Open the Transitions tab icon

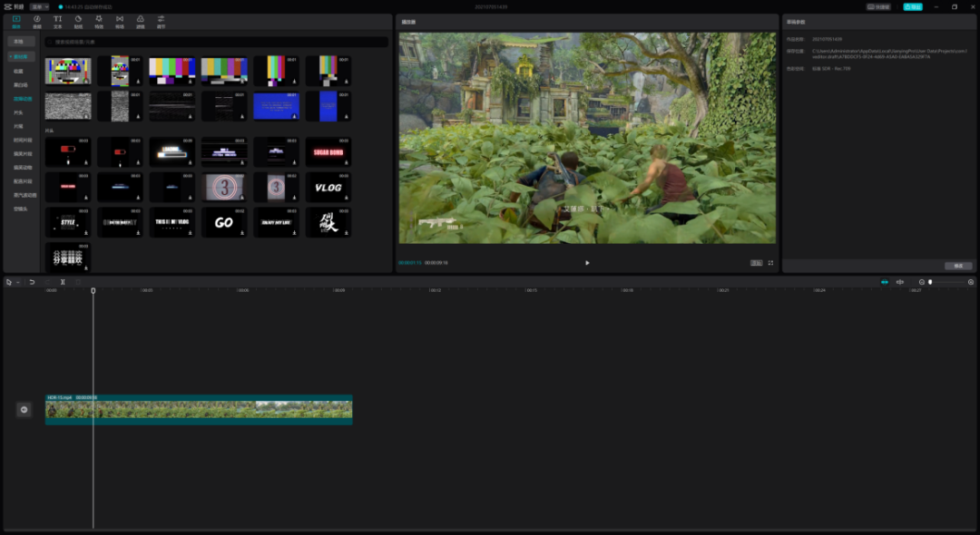[120, 22]
